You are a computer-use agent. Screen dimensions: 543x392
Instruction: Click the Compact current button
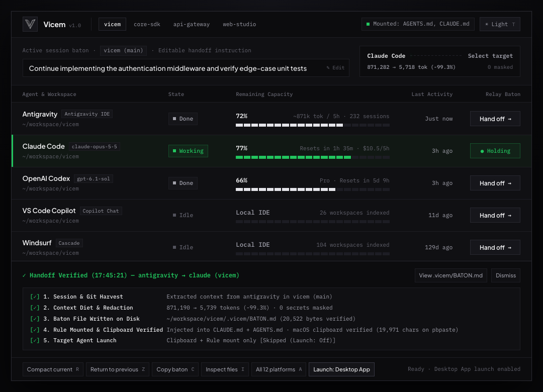(53, 369)
